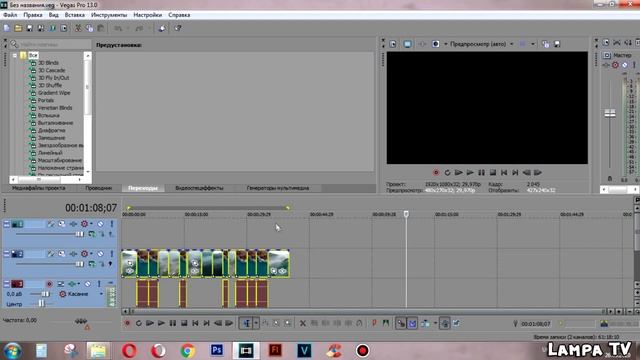Open track FX on video track 1
Screen dimensions: 640x360
(73, 224)
